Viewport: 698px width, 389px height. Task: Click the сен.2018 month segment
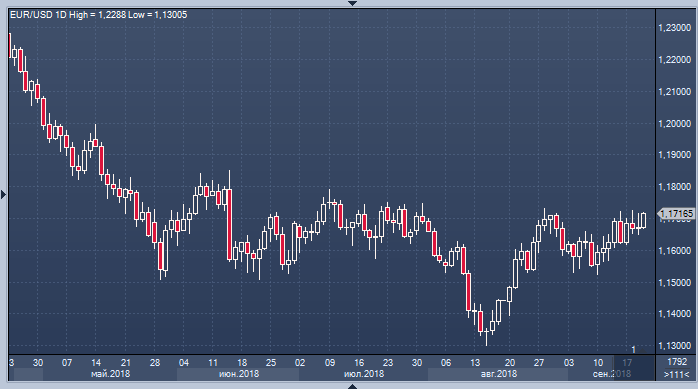pos(612,374)
